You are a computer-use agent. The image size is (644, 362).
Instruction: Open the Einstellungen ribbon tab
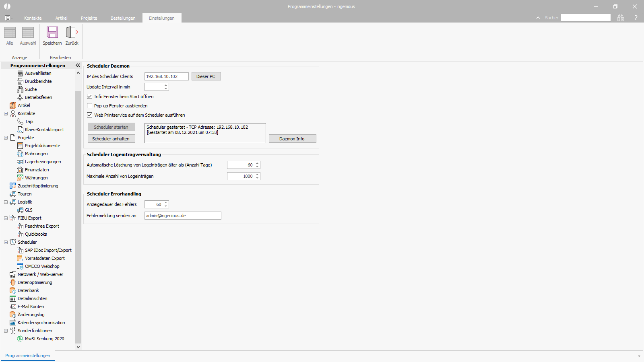click(162, 18)
